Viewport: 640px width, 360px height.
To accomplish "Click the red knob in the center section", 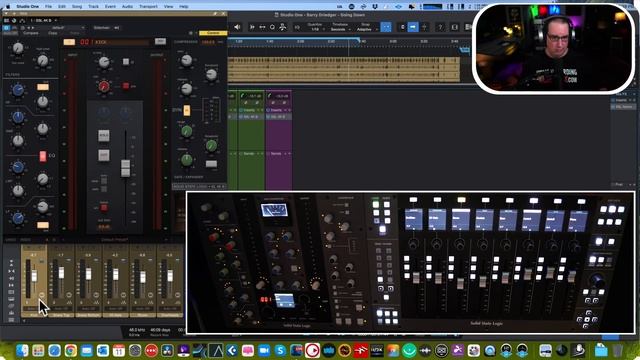I will point(104,86).
